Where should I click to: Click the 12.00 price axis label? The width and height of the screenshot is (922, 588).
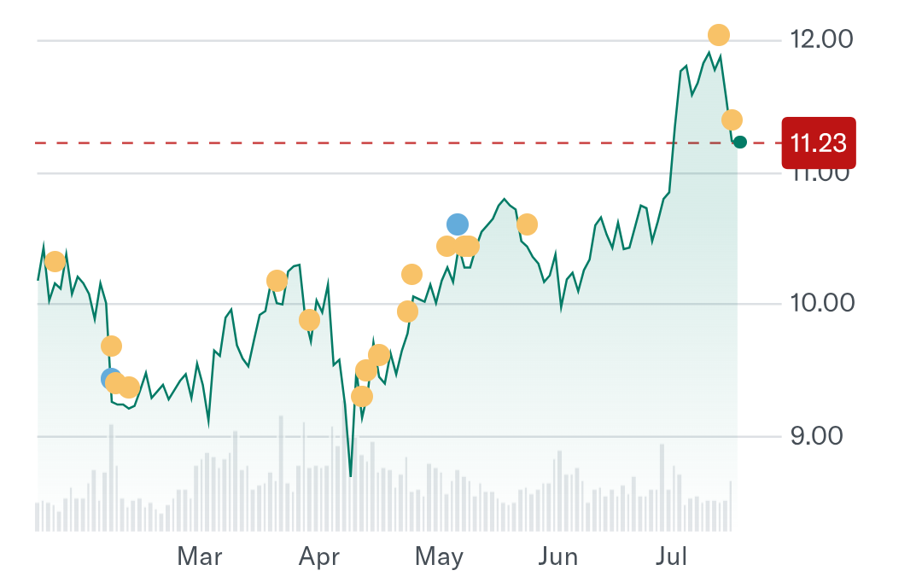823,39
